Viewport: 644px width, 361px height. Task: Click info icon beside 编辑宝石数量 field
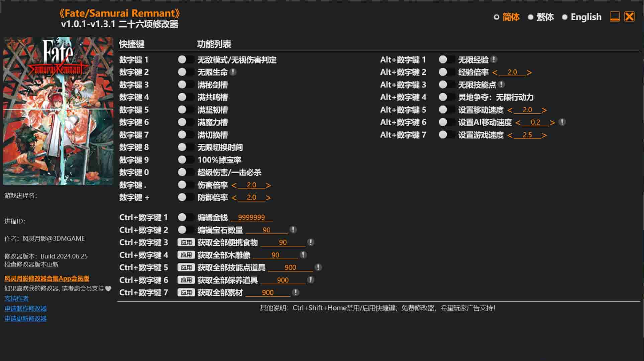pos(293,230)
